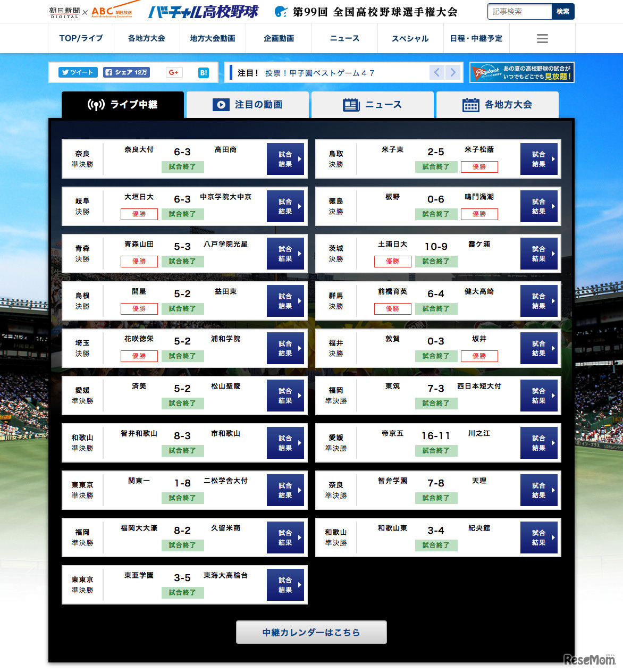Open 試合結果 for 奈良大付 vs 高田商
Viewport: 623px width, 672px height.
pyautogui.click(x=285, y=159)
